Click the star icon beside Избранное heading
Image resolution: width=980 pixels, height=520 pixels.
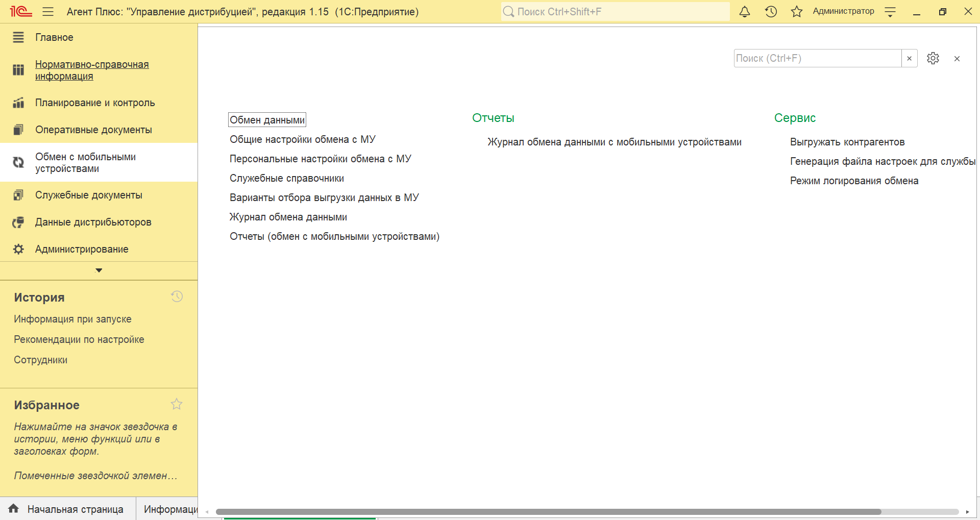[177, 404]
